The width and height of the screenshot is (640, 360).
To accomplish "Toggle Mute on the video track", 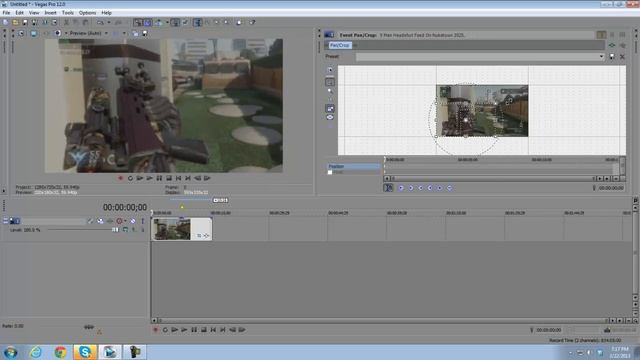I will (133, 221).
